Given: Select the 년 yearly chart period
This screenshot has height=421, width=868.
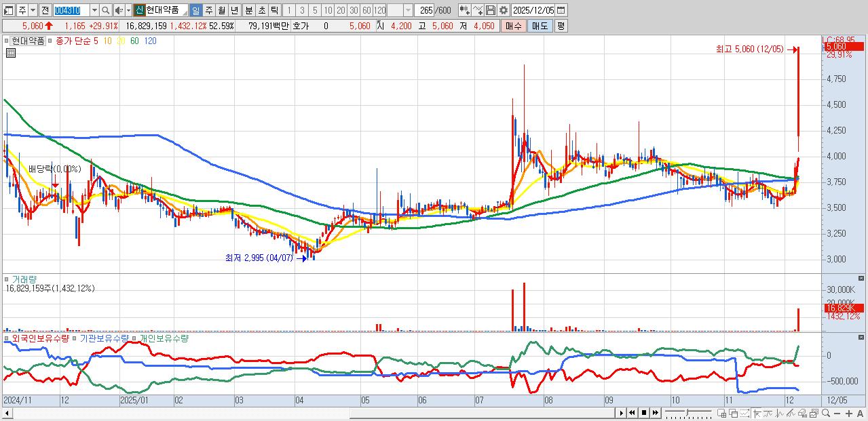Looking at the screenshot, I should 234,10.
